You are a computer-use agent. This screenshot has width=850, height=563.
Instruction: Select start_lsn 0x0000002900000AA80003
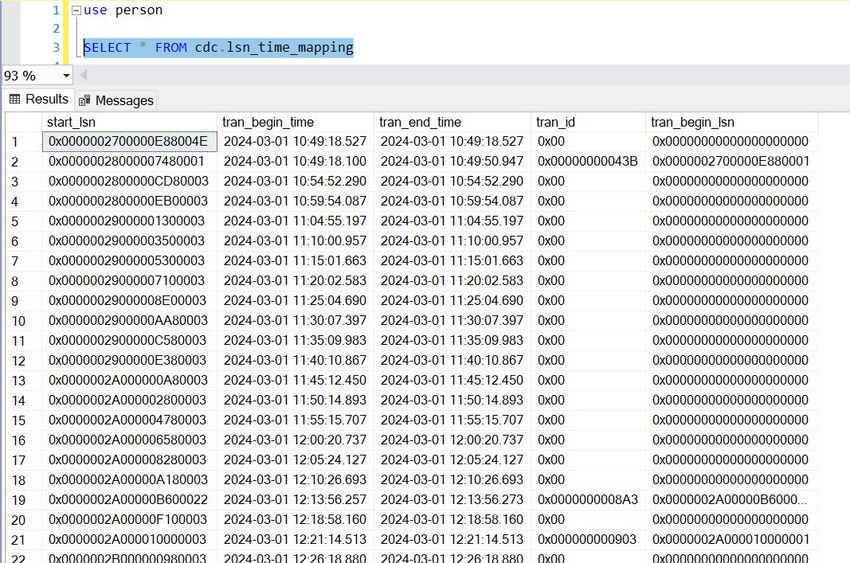tap(129, 321)
